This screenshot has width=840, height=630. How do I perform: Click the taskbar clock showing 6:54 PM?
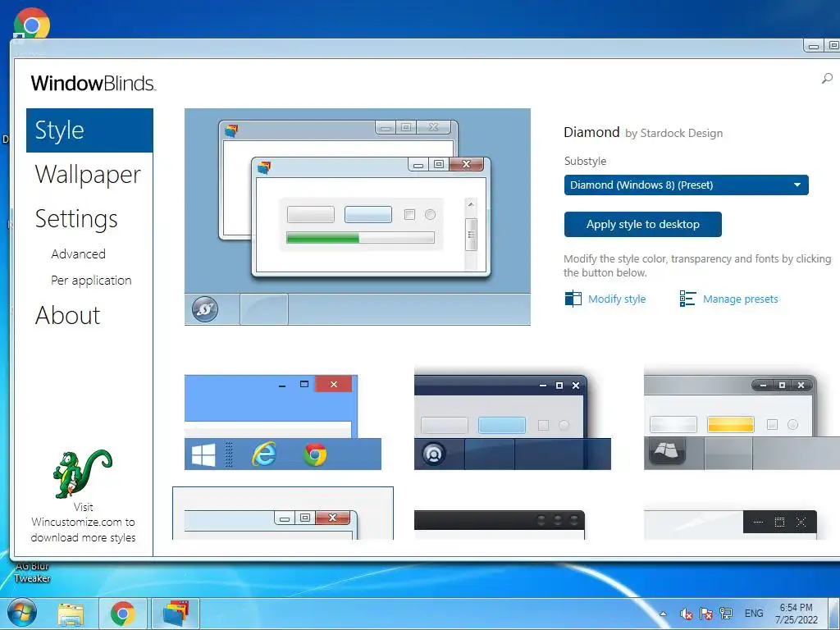tap(796, 614)
